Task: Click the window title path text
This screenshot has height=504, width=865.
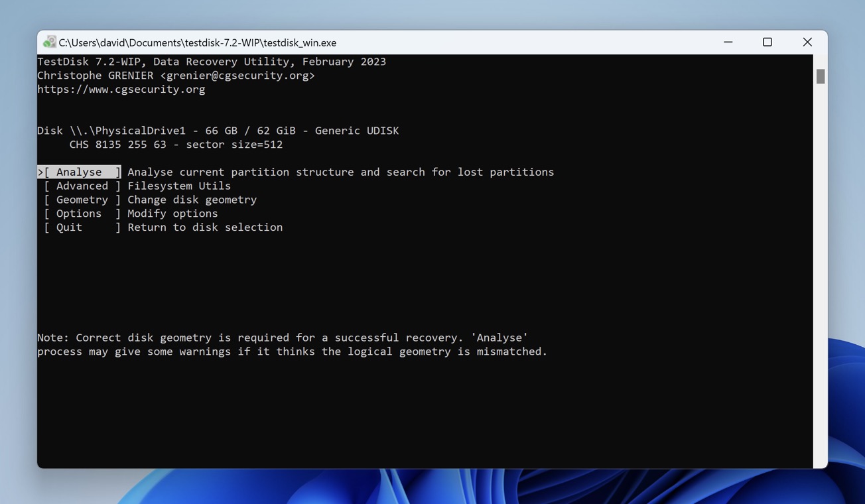Action: [198, 42]
